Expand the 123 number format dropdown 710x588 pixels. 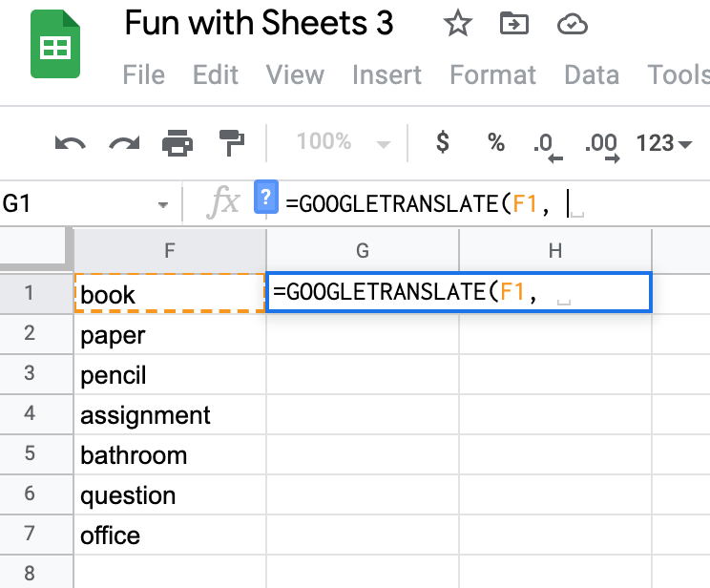coord(664,143)
